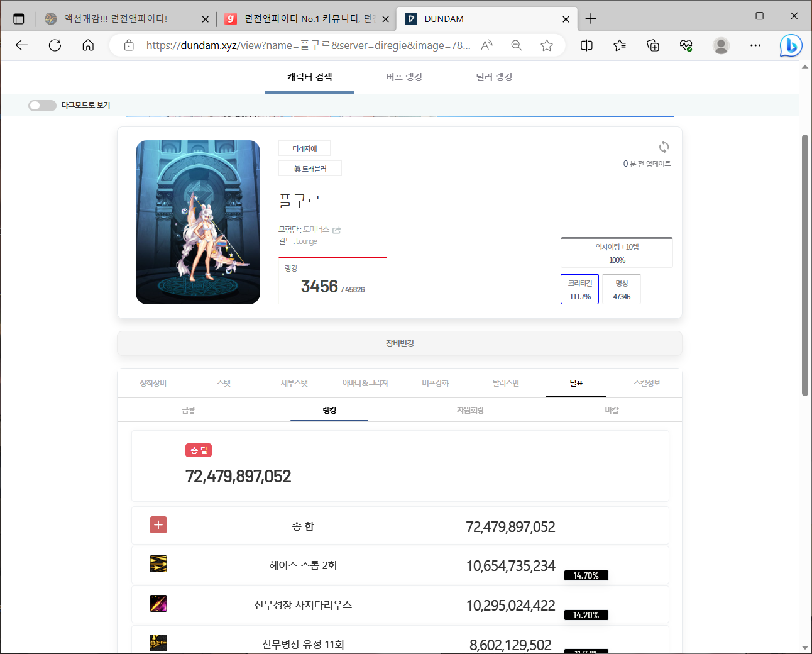Click the total damage value 72,479,897,052 under 총 딜

coord(238,477)
